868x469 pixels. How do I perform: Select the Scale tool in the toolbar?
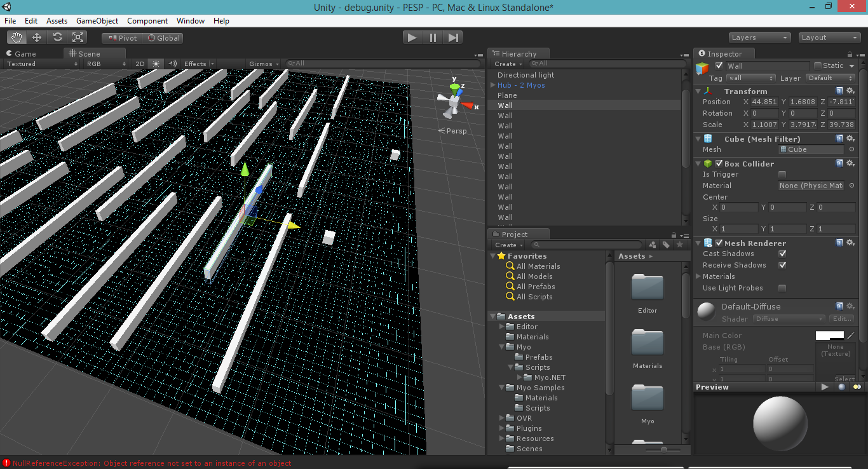coord(78,37)
